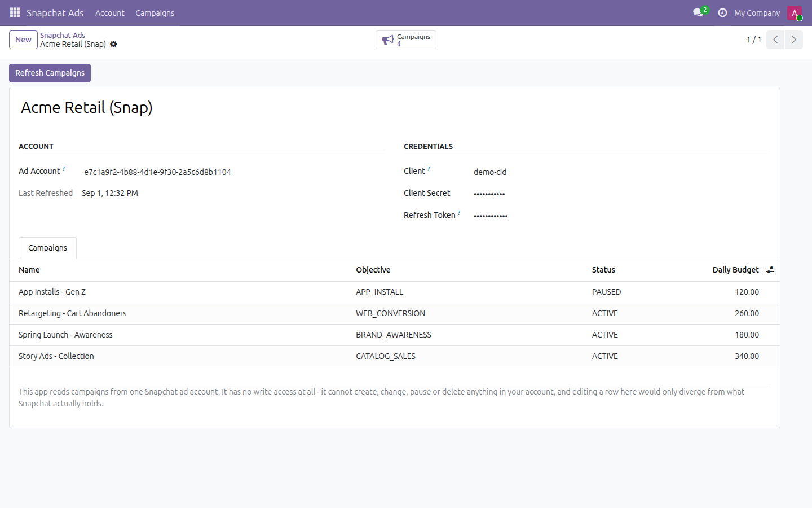This screenshot has height=508, width=812.
Task: Open the Story Ads - Collection row
Action: pos(395,356)
